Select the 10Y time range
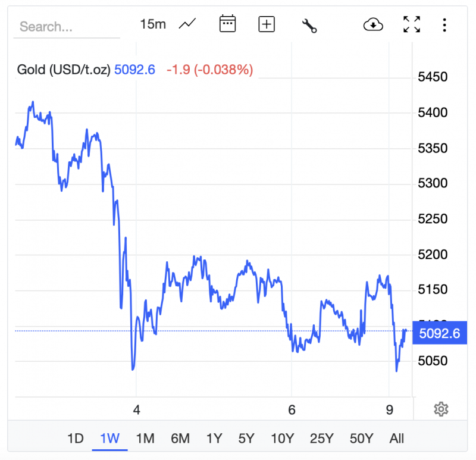The height and width of the screenshot is (460, 476). 282,439
